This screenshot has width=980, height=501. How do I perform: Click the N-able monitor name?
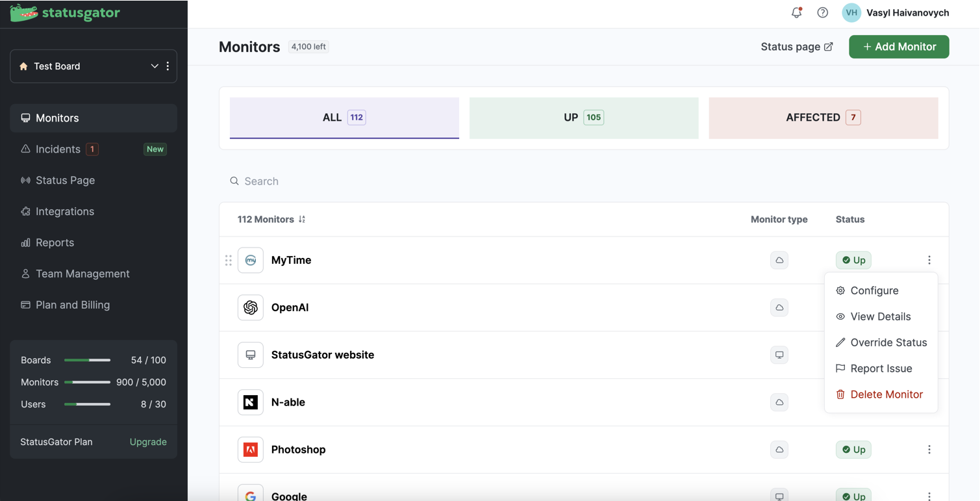coord(288,402)
